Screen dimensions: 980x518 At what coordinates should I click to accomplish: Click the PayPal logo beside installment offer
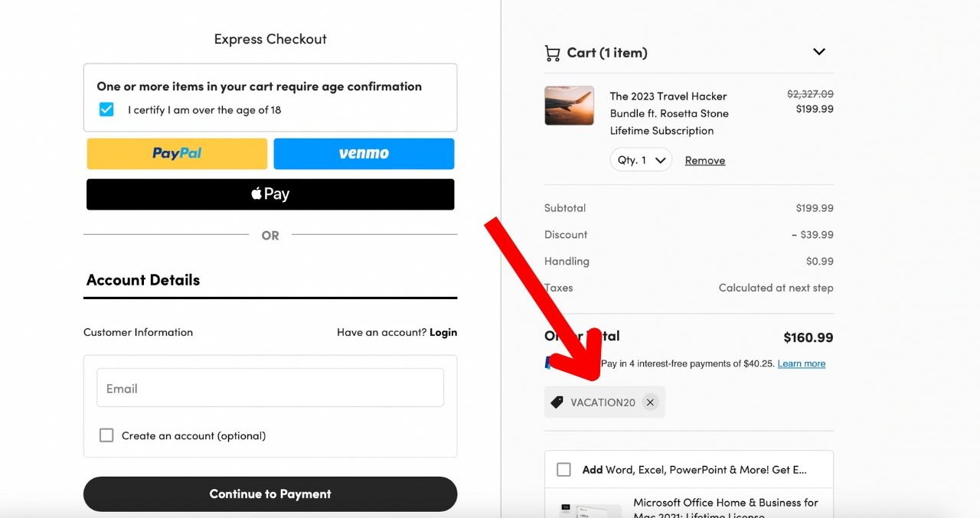(x=549, y=363)
